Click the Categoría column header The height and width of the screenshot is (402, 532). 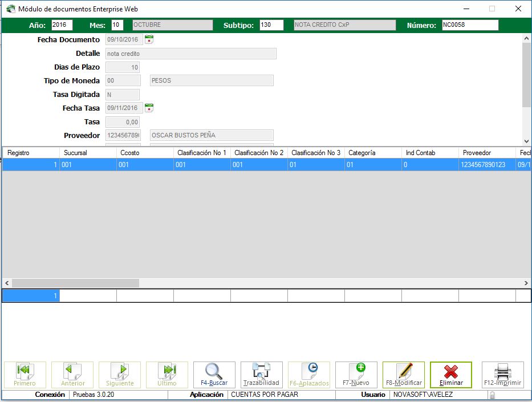[373, 153]
